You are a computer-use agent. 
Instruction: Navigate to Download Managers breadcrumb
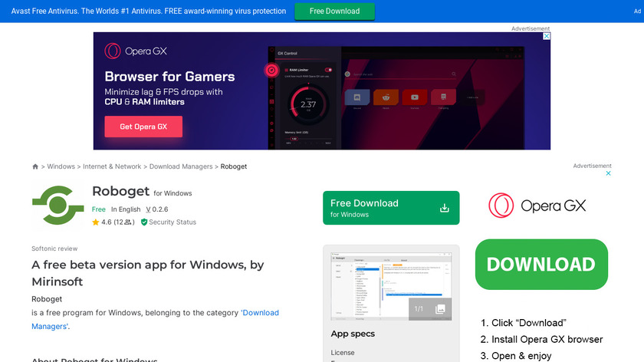(x=181, y=166)
